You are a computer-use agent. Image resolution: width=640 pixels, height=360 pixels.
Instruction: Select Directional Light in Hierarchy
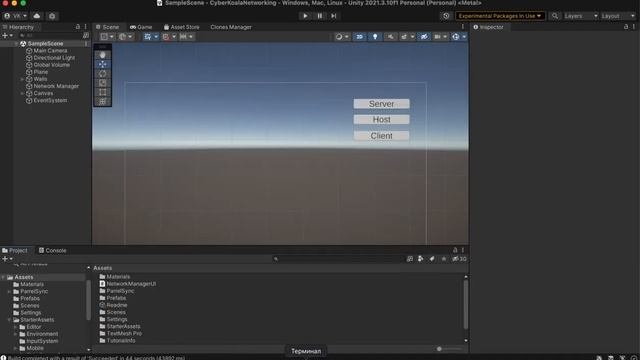(54, 58)
